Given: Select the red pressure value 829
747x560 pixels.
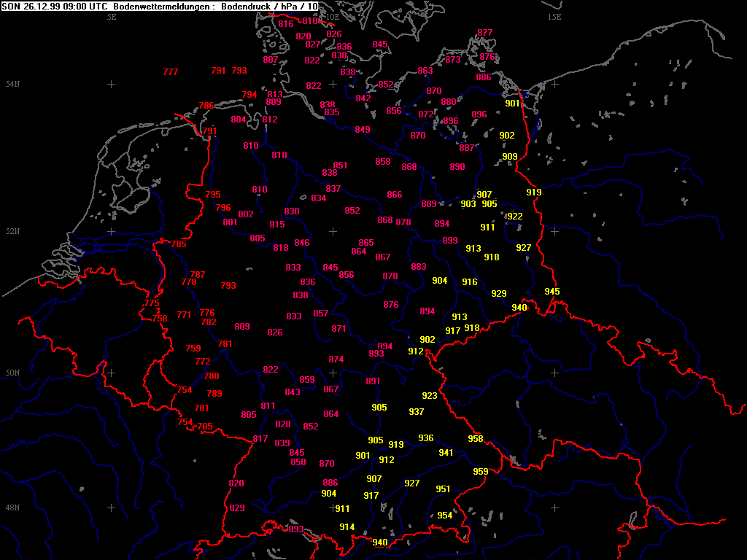Looking at the screenshot, I should (x=237, y=508).
